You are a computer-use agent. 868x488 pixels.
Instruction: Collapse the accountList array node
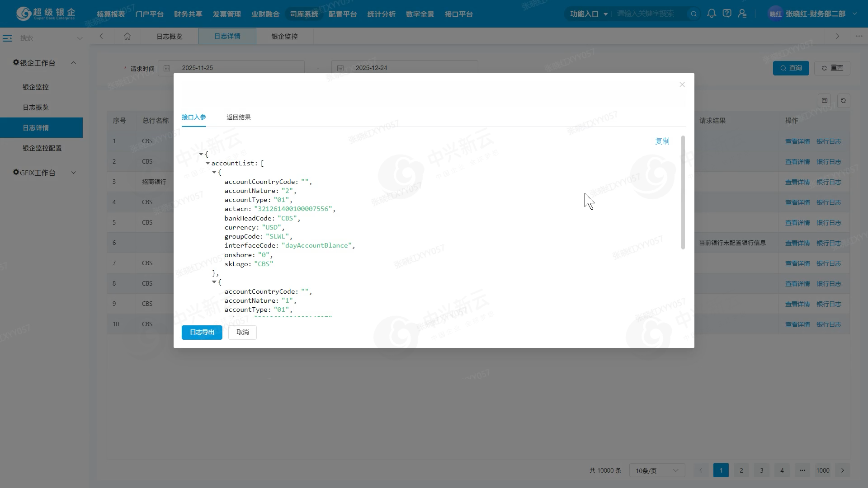208,163
